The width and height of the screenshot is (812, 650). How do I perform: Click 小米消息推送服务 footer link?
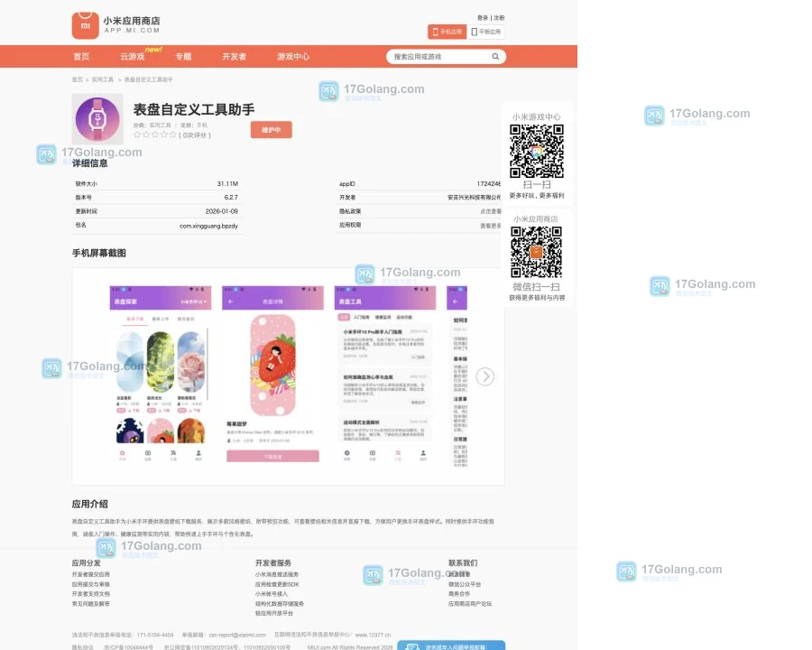[x=277, y=574]
